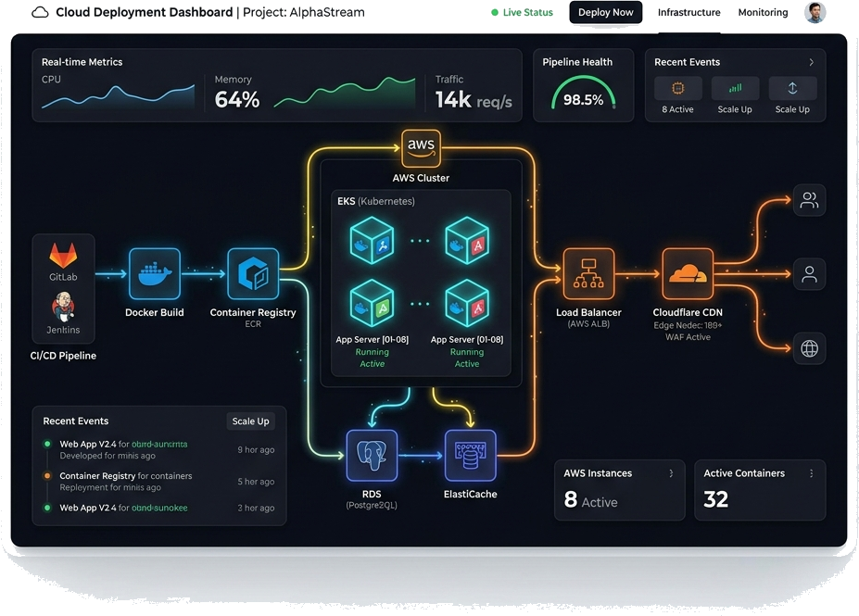Open the obnd-sunokee event link

[x=159, y=508]
